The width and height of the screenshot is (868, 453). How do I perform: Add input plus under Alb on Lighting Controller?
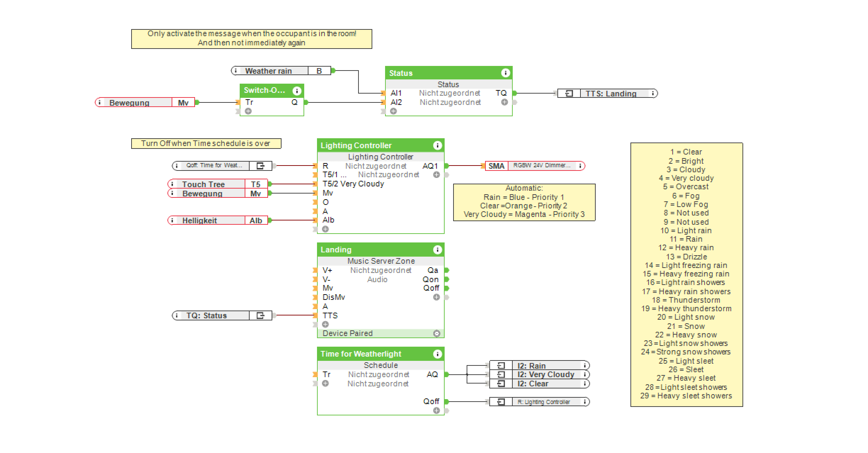[x=325, y=229]
